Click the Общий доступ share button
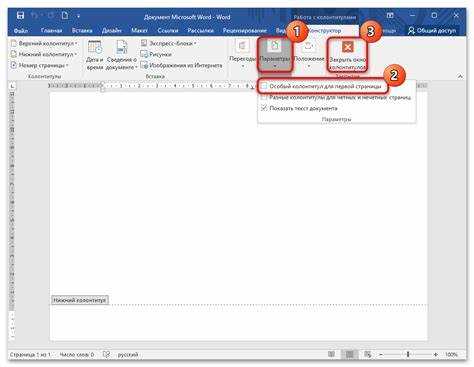 (432, 30)
